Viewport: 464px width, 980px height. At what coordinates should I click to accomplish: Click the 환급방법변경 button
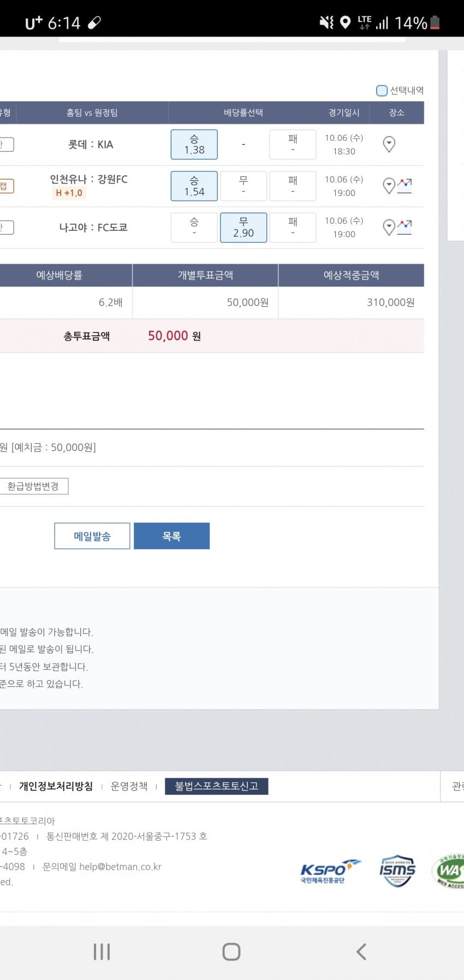pos(33,486)
